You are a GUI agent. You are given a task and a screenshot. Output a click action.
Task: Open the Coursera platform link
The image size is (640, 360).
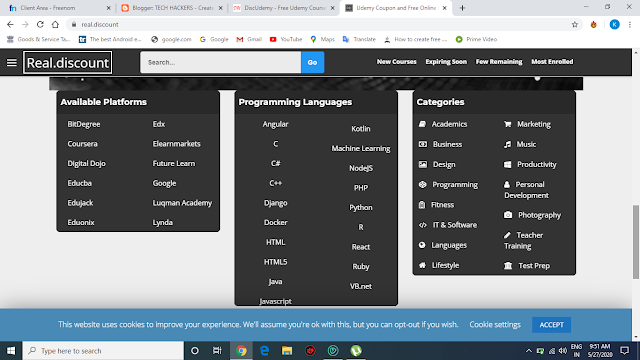[82, 144]
